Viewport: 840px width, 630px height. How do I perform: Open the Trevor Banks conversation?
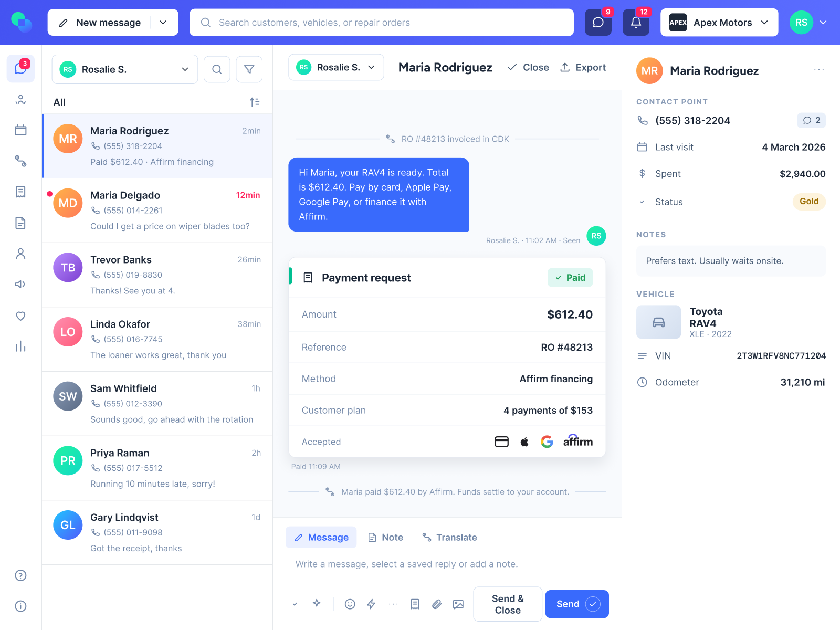pos(157,275)
